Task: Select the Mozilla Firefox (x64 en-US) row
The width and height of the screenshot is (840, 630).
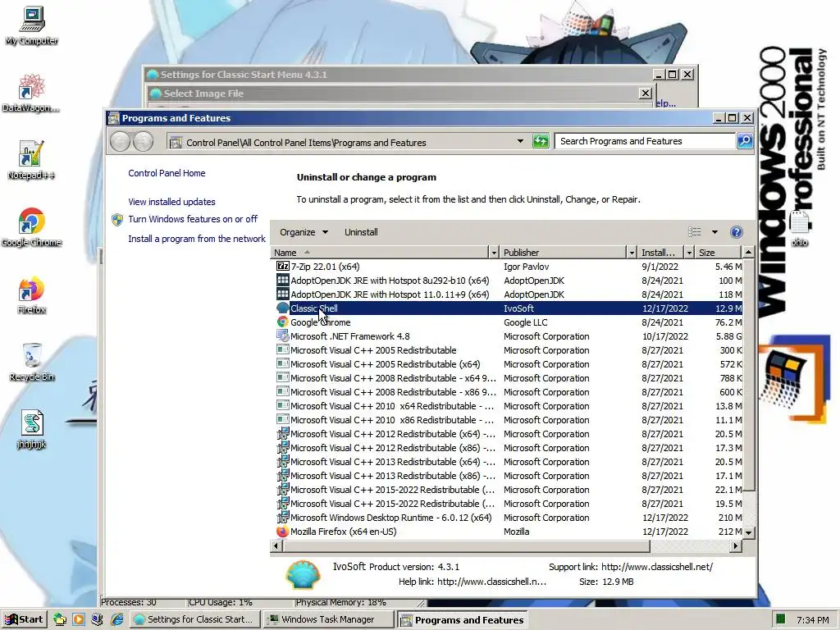Action: (x=509, y=532)
